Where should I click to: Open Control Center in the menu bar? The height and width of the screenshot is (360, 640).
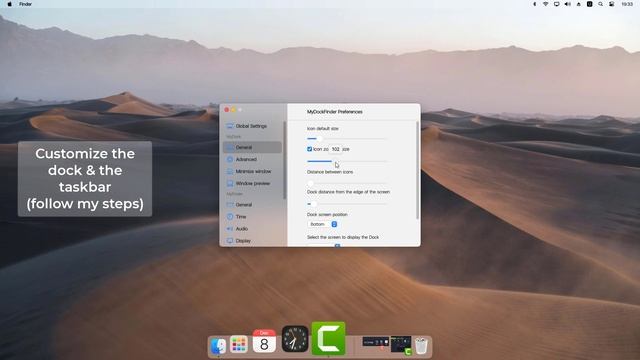point(611,4)
